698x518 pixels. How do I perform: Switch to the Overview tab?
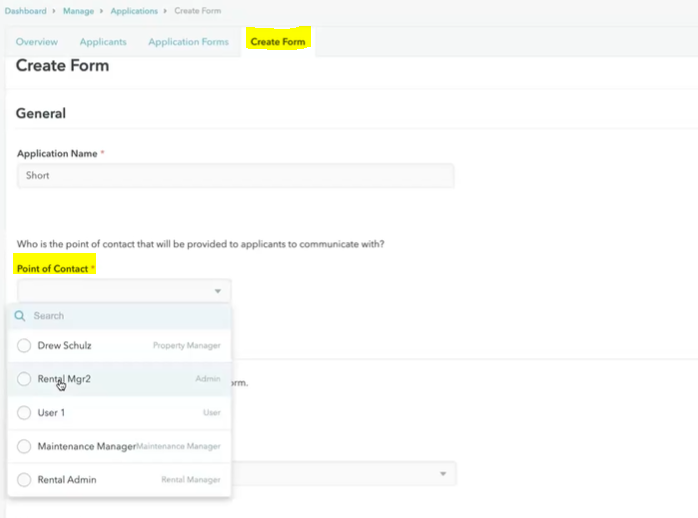[x=37, y=42]
